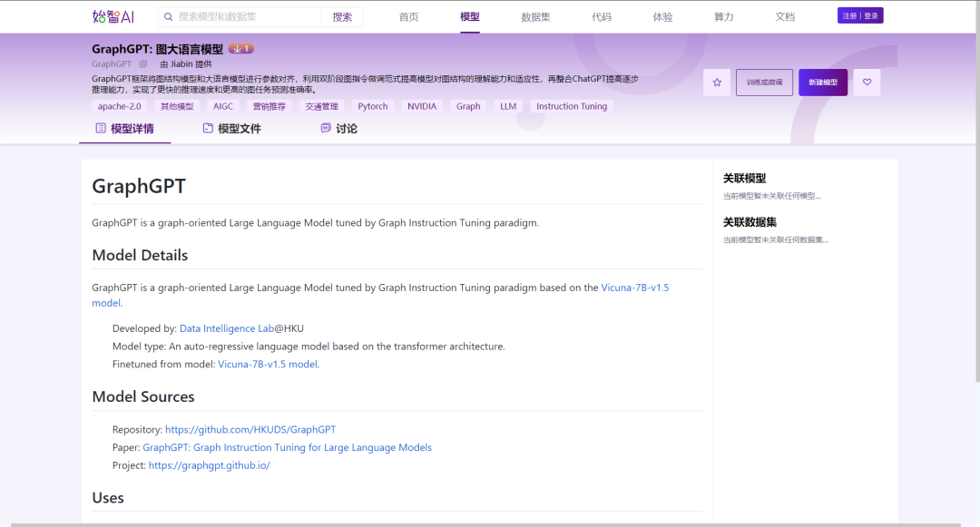
Task: Open the 代码 section from top navigation
Action: coord(602,15)
